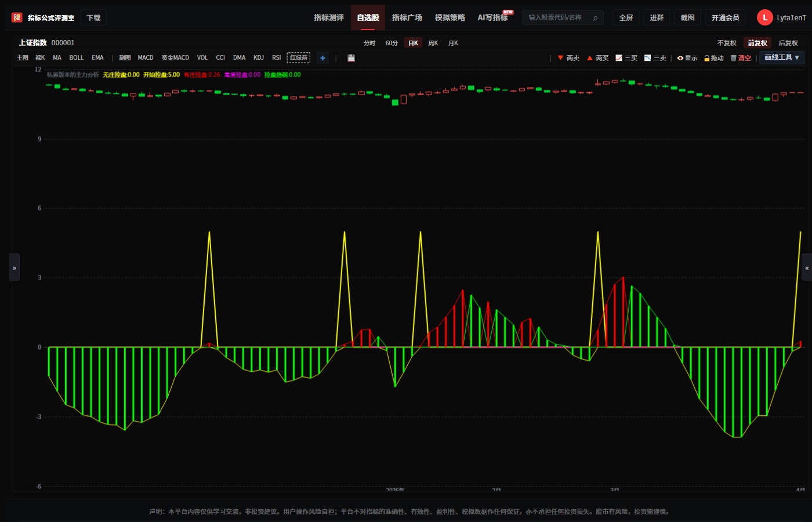This screenshot has height=522, width=812.
Task: Select the MACD sub-chart indicator
Action: [x=146, y=58]
